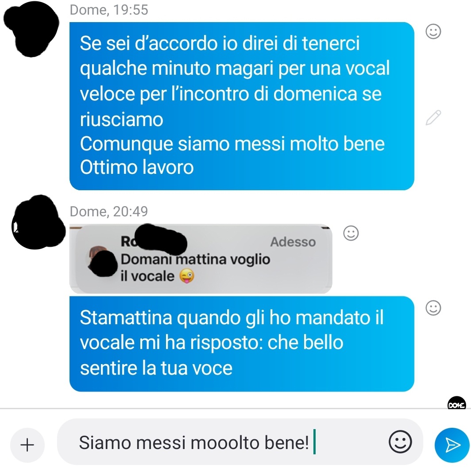Select the "Stamattina quando gli ho mandato" bubble
Image resolution: width=471 pixels, height=476 pixels.
[x=242, y=344]
